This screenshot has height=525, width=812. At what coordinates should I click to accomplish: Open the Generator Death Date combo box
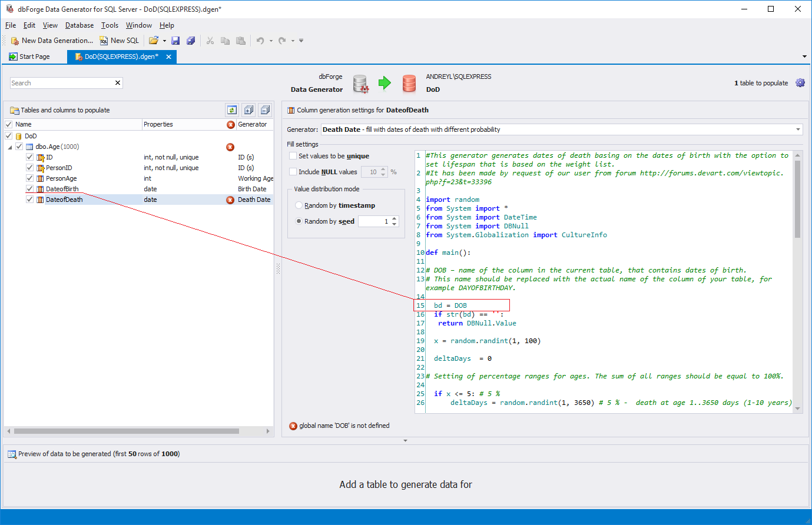pyautogui.click(x=562, y=129)
